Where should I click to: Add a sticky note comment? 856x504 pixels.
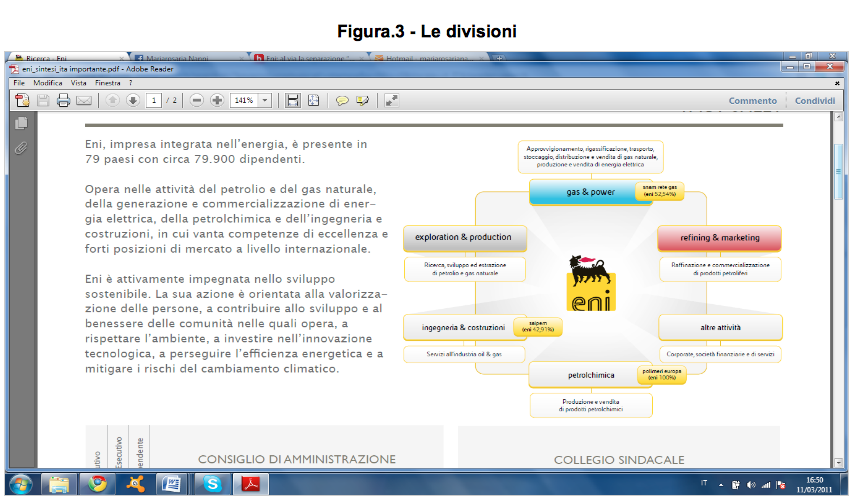pyautogui.click(x=342, y=100)
